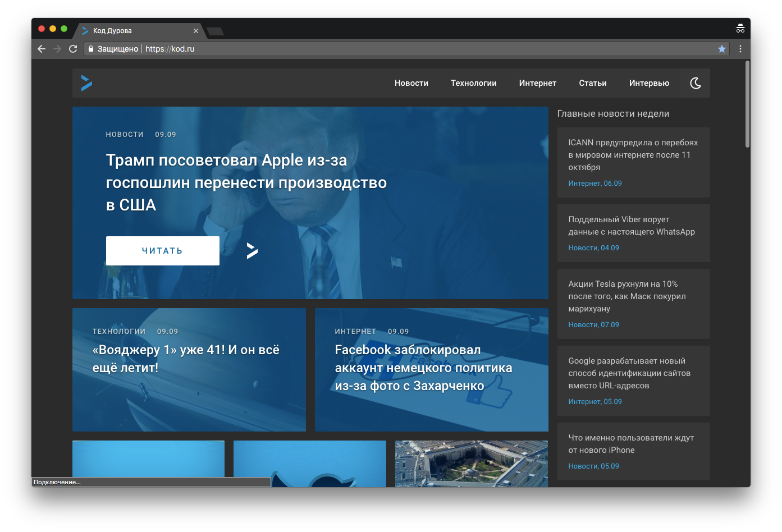The height and width of the screenshot is (532, 782).
Task: Open Трамп посоветовал Apple headline
Action: click(246, 182)
